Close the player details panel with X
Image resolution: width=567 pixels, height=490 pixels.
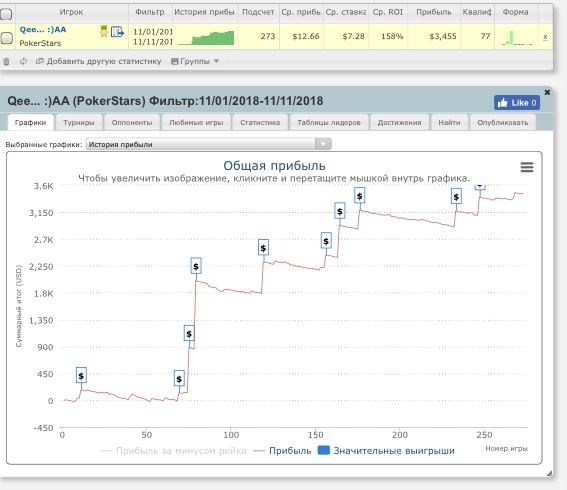pyautogui.click(x=547, y=92)
